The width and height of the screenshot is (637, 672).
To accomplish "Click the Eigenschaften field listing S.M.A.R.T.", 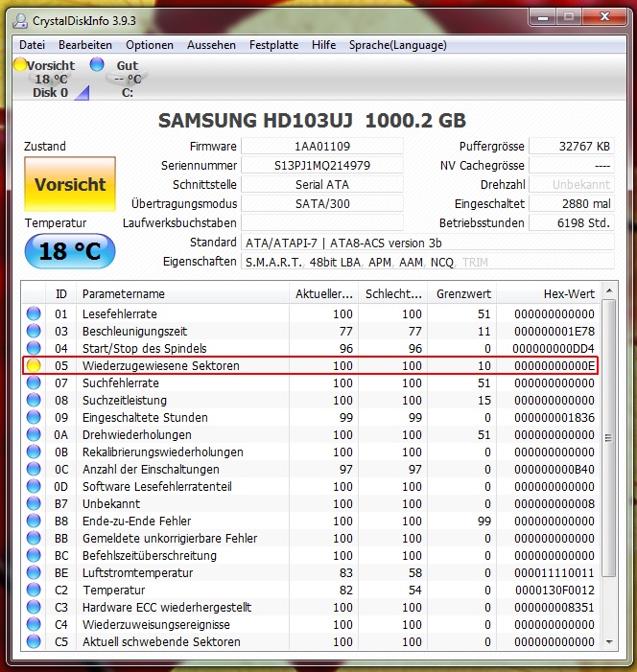I will 428,262.
